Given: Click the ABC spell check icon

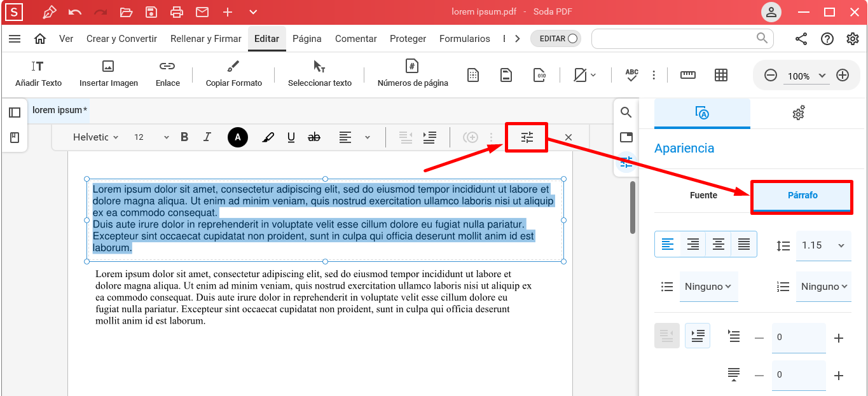Looking at the screenshot, I should coord(631,75).
